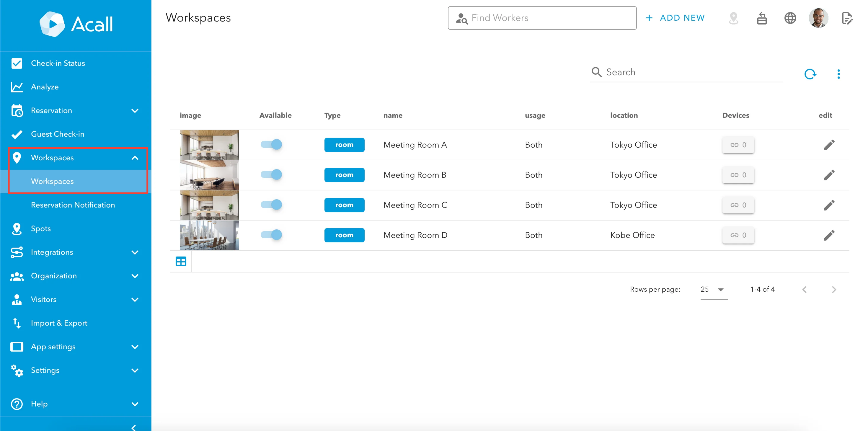This screenshot has height=431, width=868.
Task: Click the name column header
Action: coord(393,115)
